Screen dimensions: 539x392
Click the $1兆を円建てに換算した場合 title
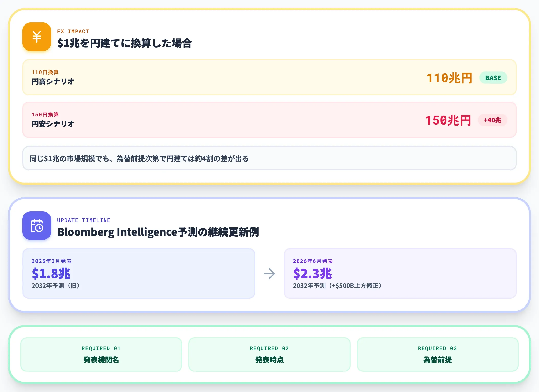[x=125, y=43]
